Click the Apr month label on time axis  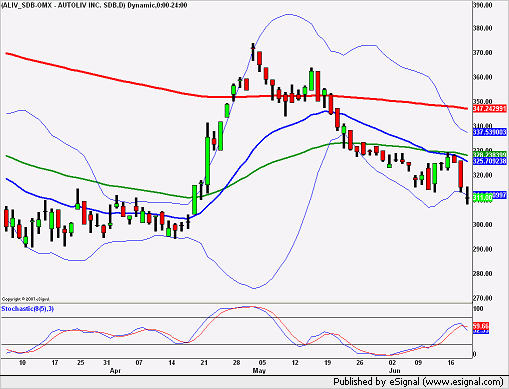pos(115,371)
